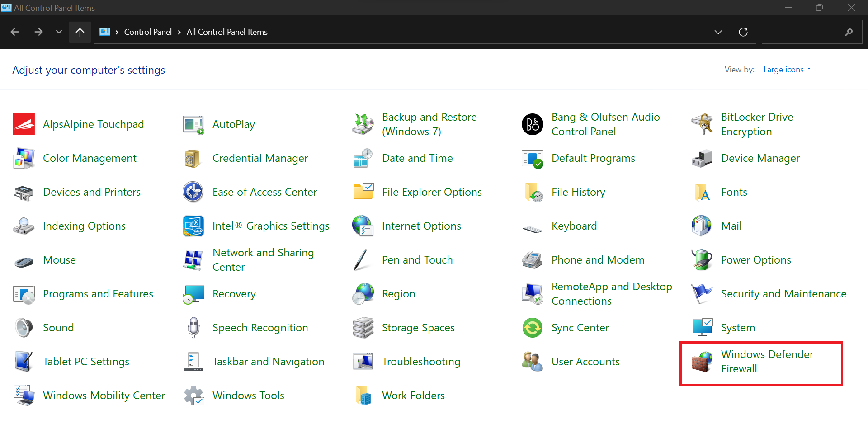Open RemoteApp and Desktop Connections link
Image resolution: width=868 pixels, height=438 pixels.
tap(612, 294)
